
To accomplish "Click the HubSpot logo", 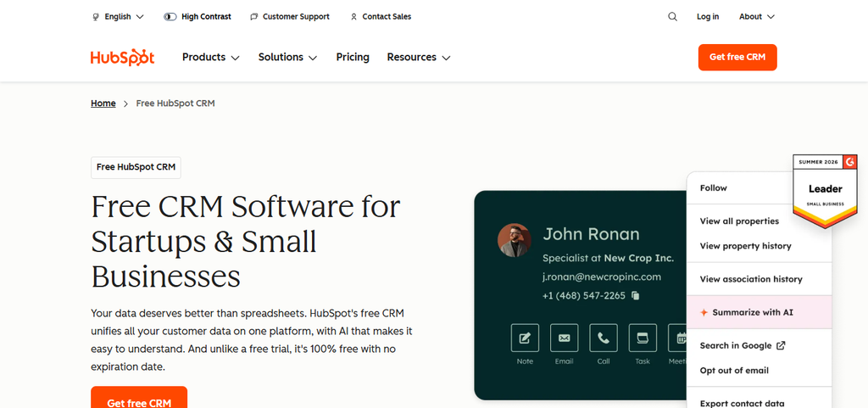I will click(122, 58).
